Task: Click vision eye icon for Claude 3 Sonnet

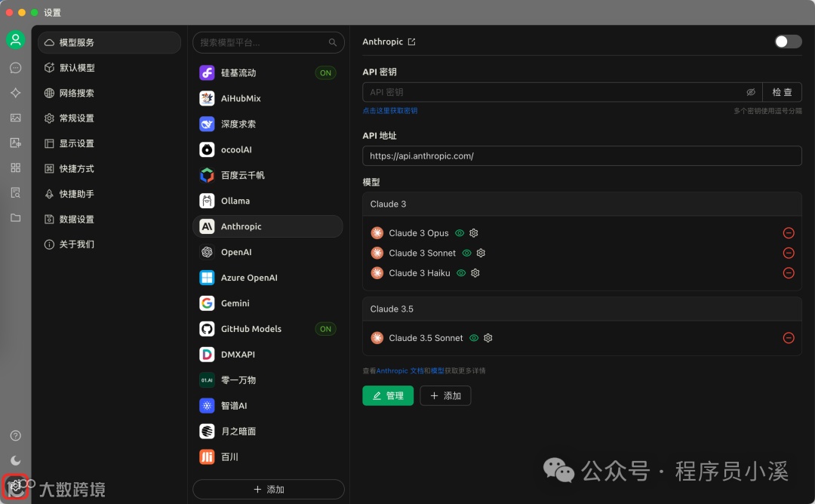Action: [467, 253]
